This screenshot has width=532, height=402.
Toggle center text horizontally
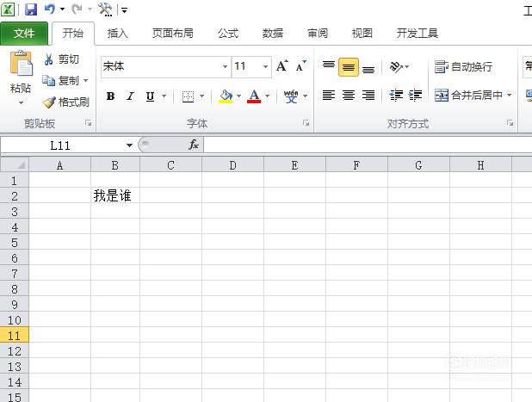point(349,96)
